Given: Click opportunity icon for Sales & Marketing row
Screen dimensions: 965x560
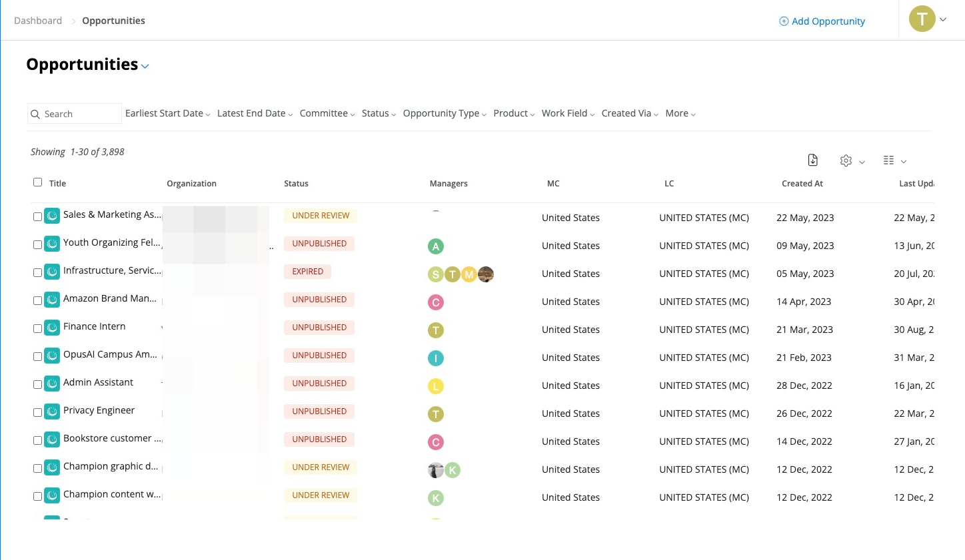Looking at the screenshot, I should (x=52, y=216).
